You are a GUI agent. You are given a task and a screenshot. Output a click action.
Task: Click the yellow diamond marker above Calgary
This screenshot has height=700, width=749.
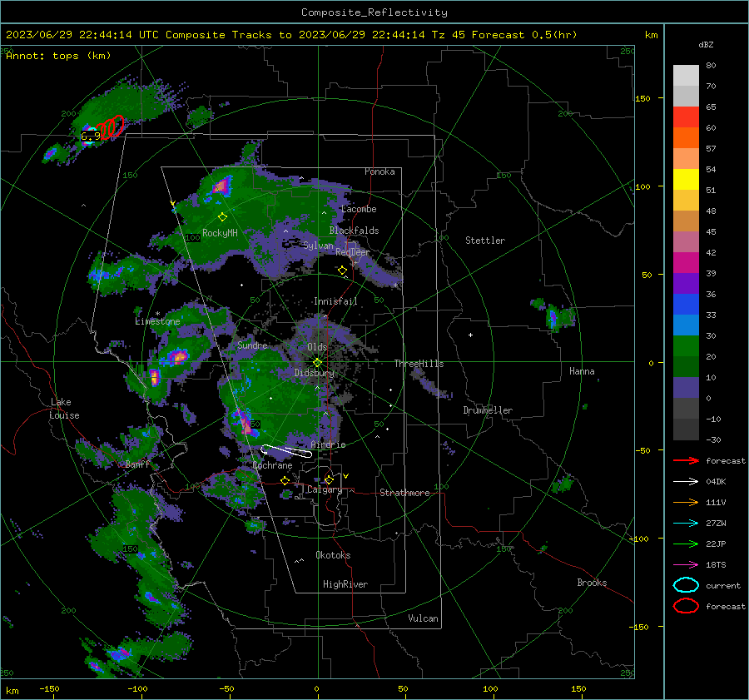click(x=329, y=479)
